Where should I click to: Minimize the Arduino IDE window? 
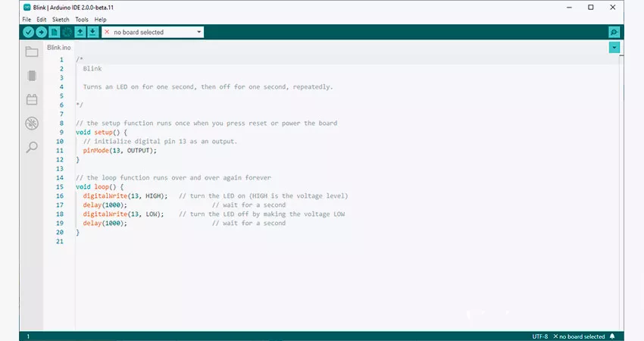tap(569, 8)
